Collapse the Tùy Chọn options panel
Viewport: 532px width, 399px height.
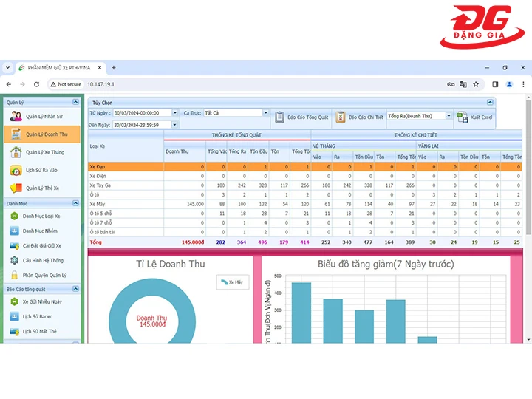(x=490, y=102)
